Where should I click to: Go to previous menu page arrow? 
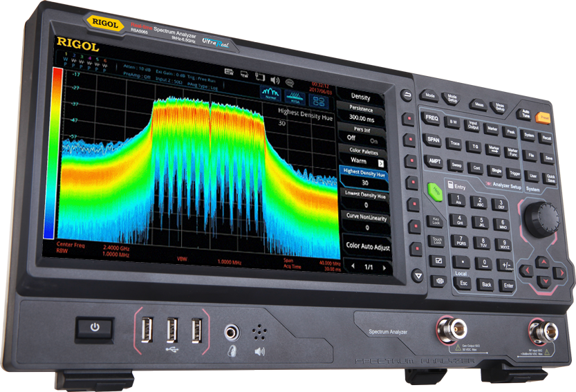pos(353,265)
